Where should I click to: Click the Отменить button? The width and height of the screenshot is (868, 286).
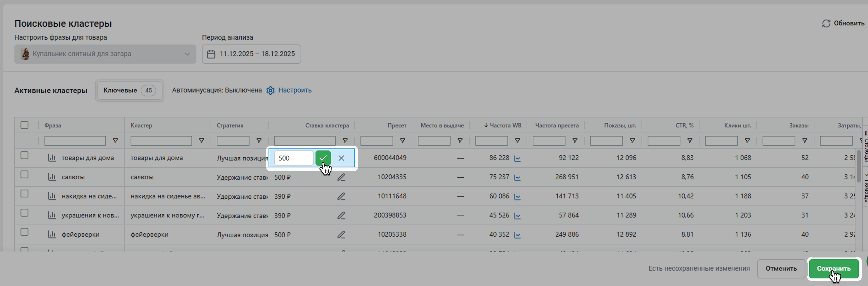[781, 269]
